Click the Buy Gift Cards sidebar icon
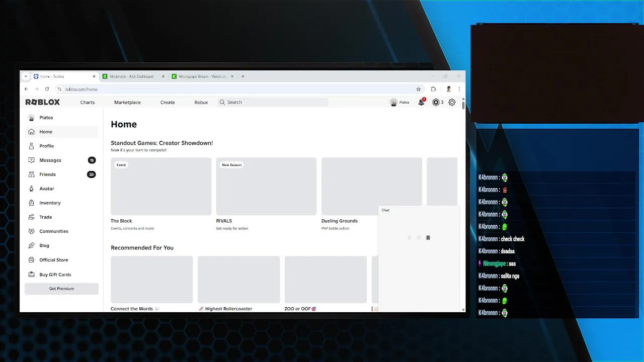Screen dimensions: 644x362 pos(31,275)
